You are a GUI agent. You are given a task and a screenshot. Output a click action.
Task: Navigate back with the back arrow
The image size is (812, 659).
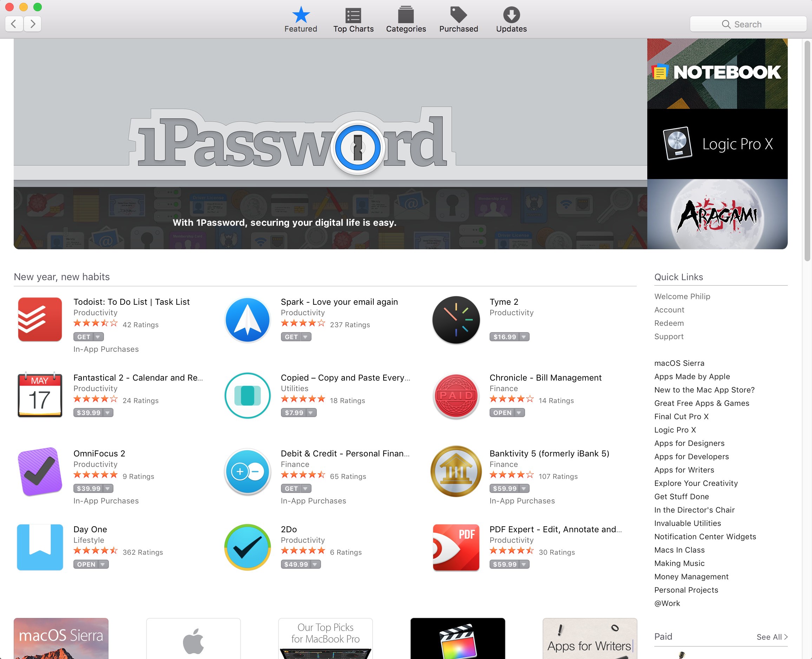[x=14, y=24]
